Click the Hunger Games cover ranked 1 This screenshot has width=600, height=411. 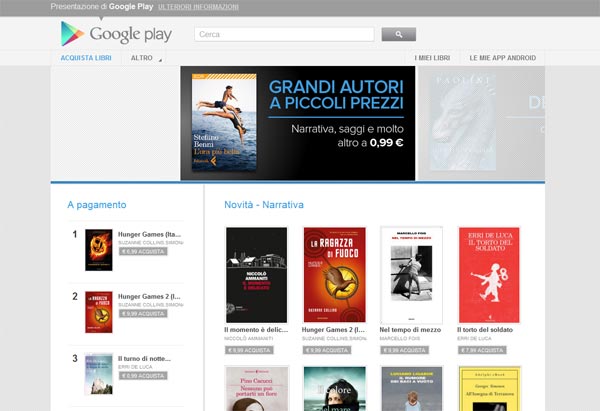[99, 250]
